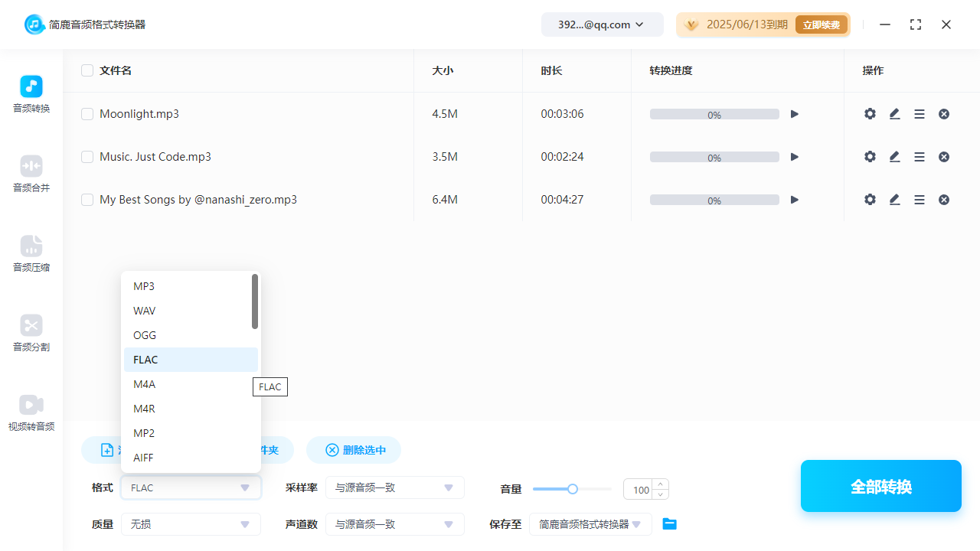Tick the Music. Just Code.mp3 checkbox

[x=87, y=156]
